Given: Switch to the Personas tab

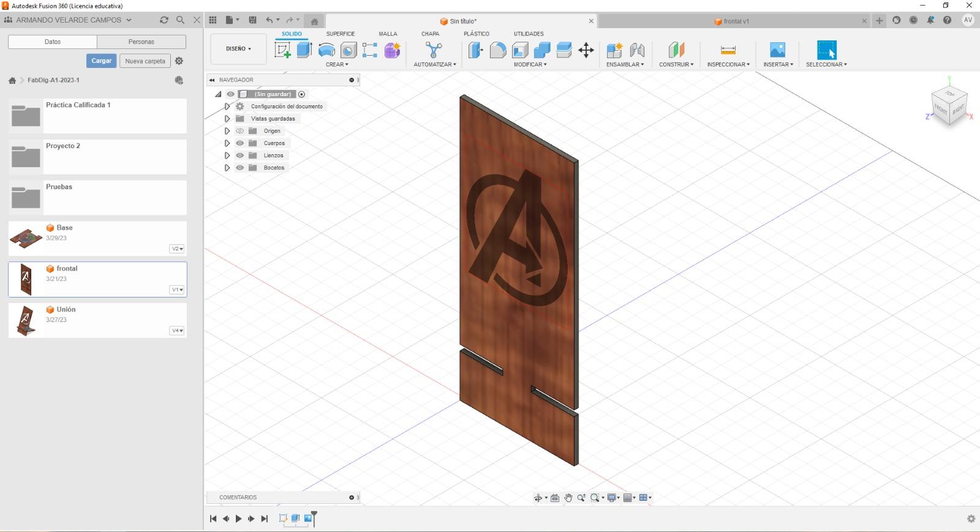Looking at the screenshot, I should pyautogui.click(x=141, y=42).
